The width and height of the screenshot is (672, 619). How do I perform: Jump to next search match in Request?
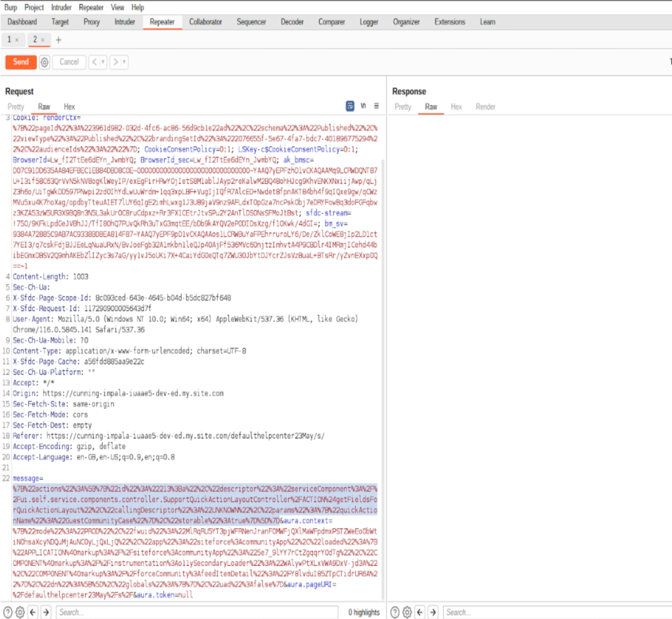click(46, 612)
